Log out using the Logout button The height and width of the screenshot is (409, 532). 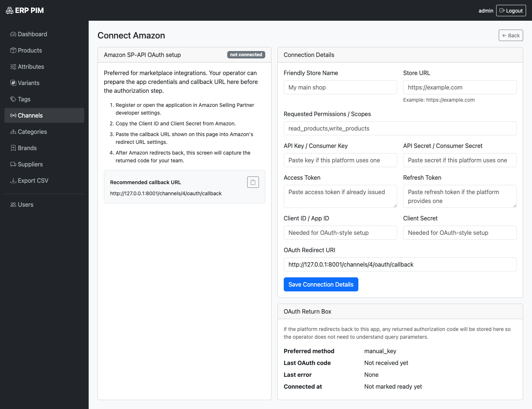(511, 11)
